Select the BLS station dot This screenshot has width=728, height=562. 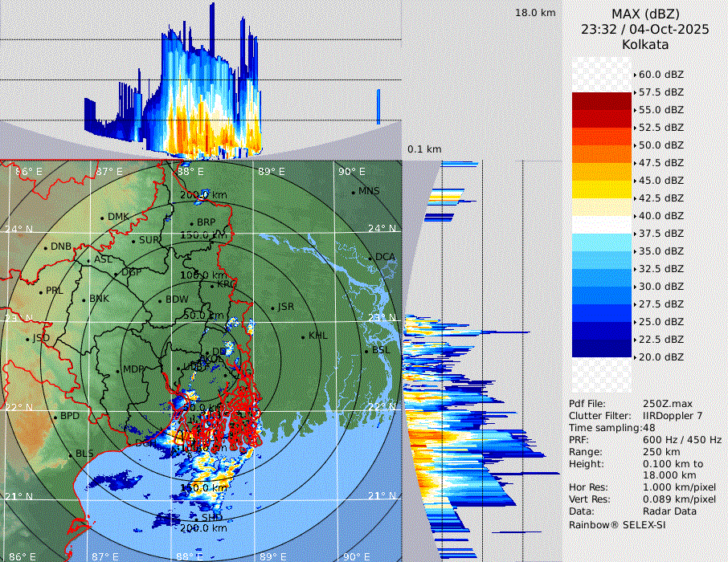tap(70, 454)
